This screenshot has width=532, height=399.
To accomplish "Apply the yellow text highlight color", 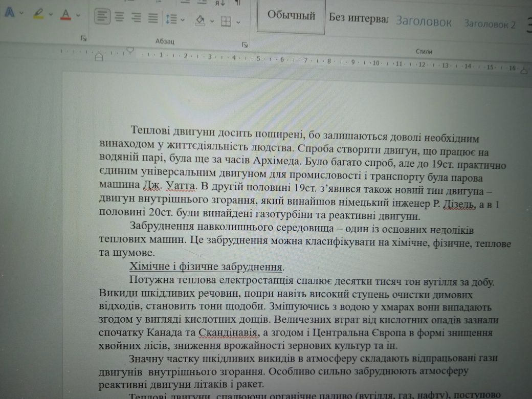I will (x=38, y=14).
